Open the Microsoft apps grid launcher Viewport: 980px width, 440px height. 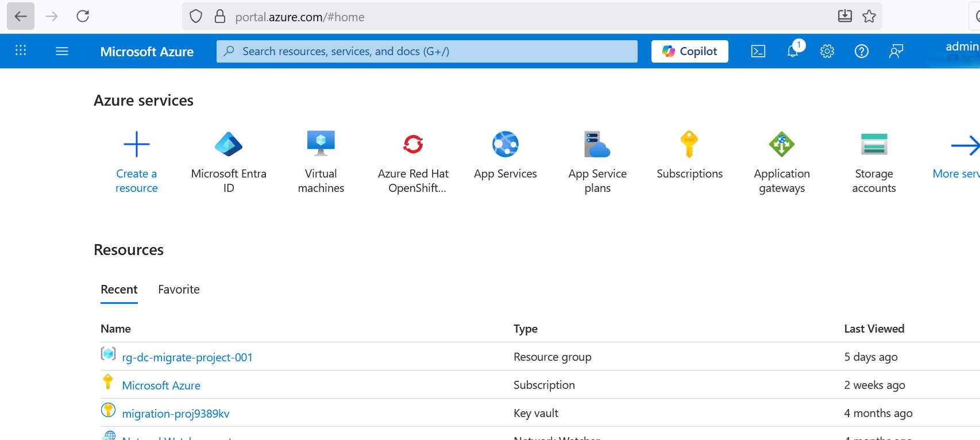pos(21,51)
